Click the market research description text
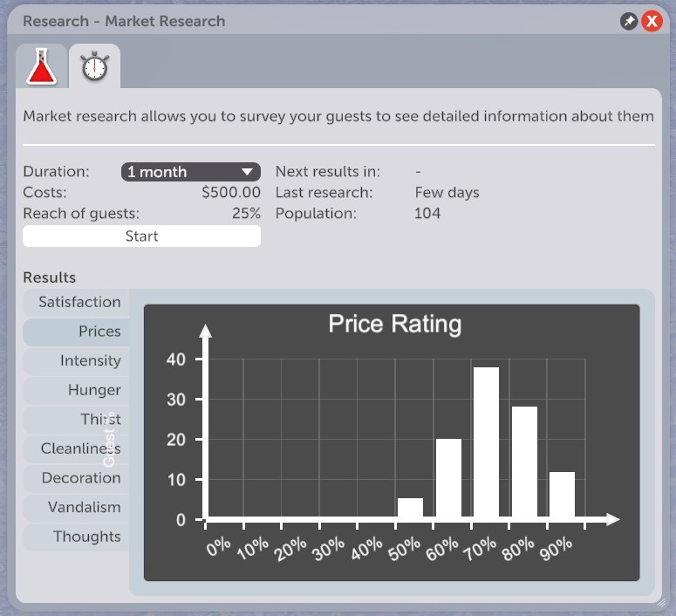 tap(338, 116)
